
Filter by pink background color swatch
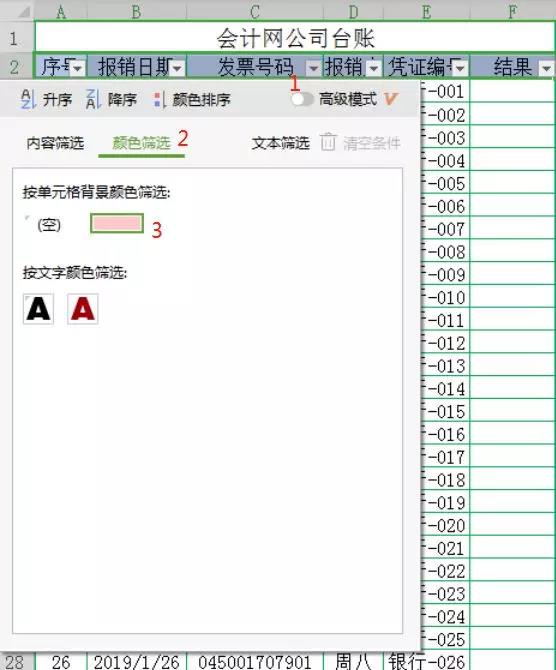pyautogui.click(x=117, y=223)
